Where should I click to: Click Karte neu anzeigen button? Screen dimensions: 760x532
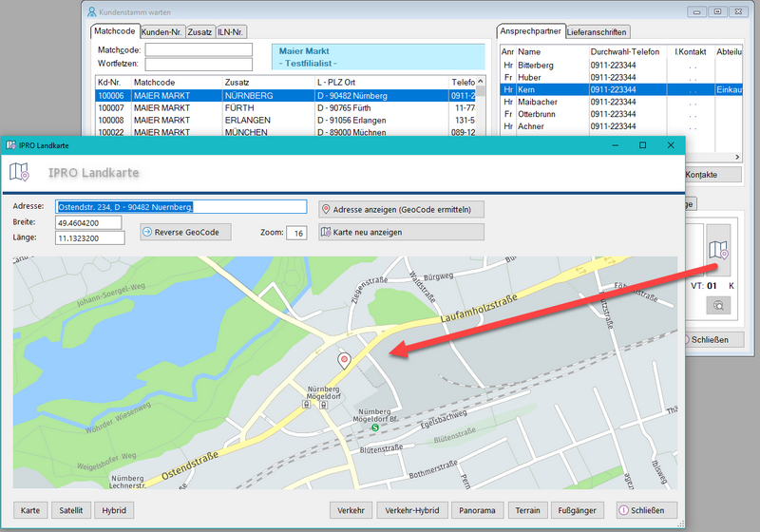[x=401, y=232]
